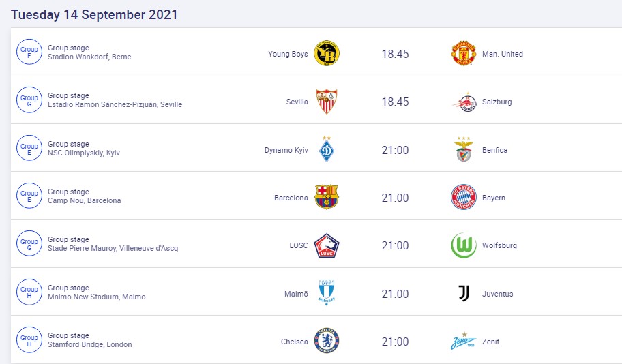Viewport: 622px width, 364px height.
Task: Click the Barcelona club crest
Action: [x=327, y=198]
